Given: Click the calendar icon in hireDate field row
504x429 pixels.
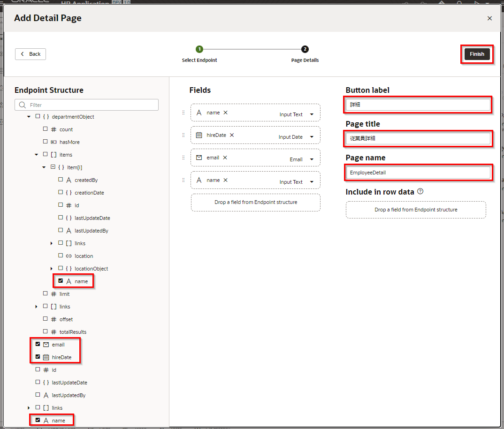Looking at the screenshot, I should pos(199,135).
